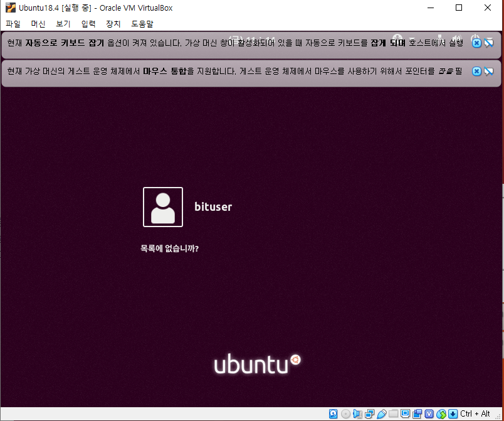The width and height of the screenshot is (504, 421).
Task: Open the 머신 menu
Action: point(38,24)
